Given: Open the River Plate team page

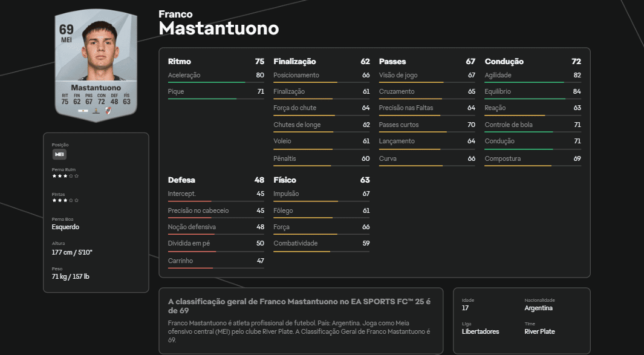Looking at the screenshot, I should pyautogui.click(x=540, y=331).
